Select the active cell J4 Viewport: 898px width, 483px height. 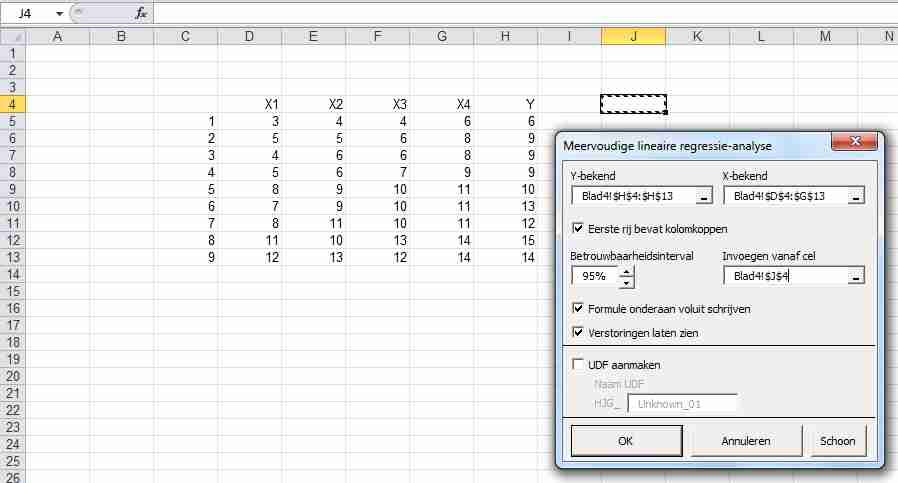coord(633,104)
